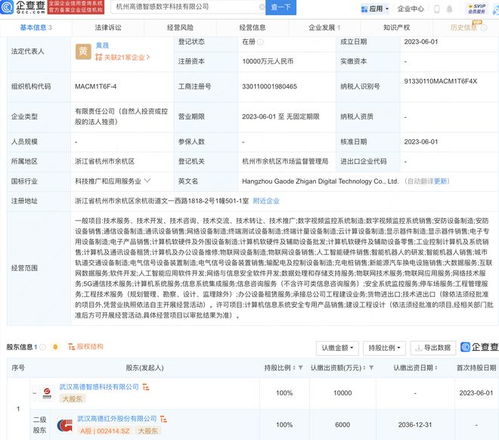The image size is (499, 440).
Task: Switch to the 法律诉讼 tab
Action: click(108, 28)
